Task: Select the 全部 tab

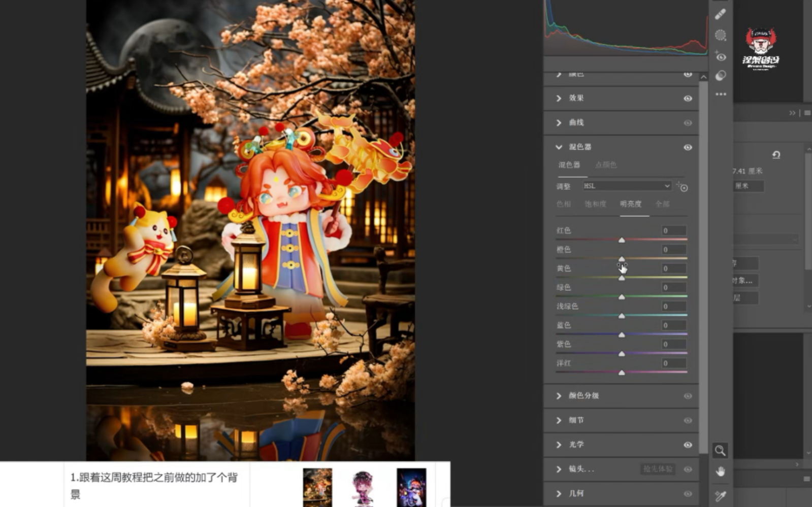Action: pos(662,204)
